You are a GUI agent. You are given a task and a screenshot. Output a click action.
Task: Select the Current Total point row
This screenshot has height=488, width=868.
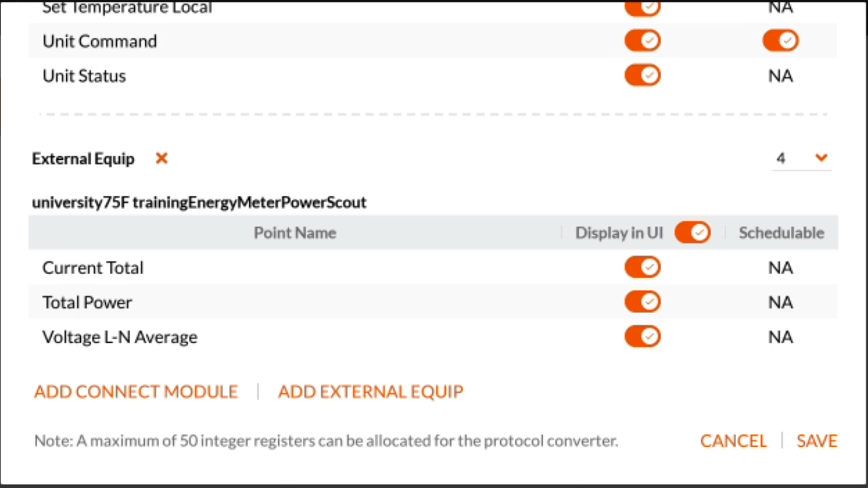[433, 267]
